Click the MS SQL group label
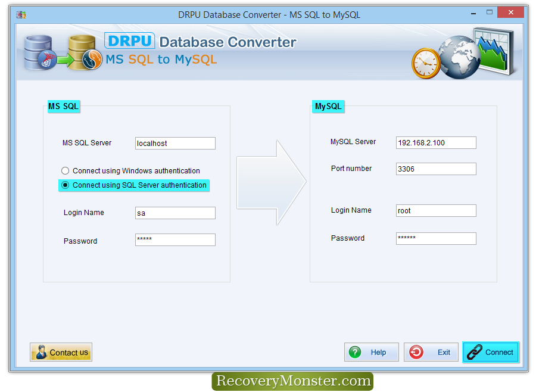Viewport: 536px width, 392px height. coord(64,107)
